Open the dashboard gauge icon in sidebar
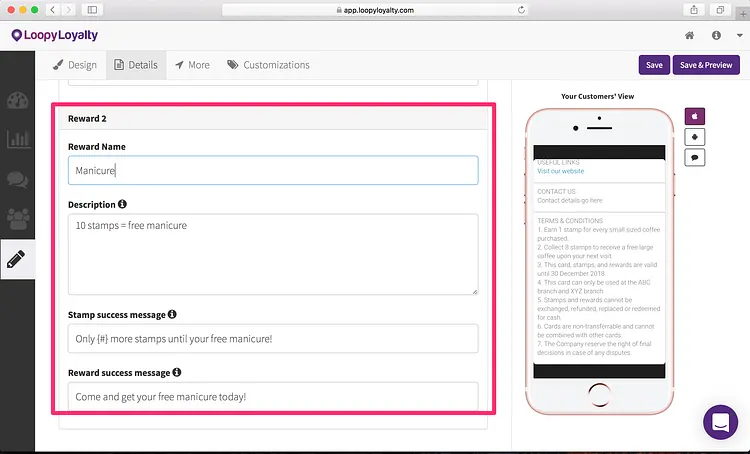 click(18, 100)
